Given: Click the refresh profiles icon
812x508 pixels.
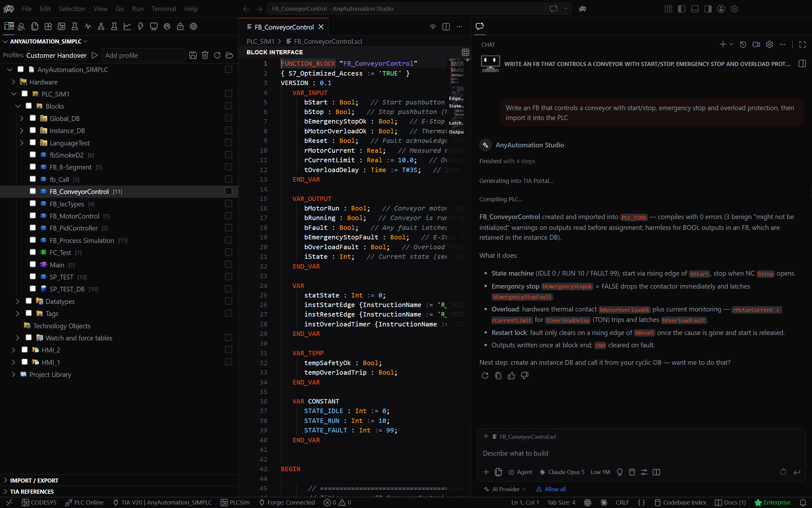Looking at the screenshot, I should pyautogui.click(x=217, y=56).
